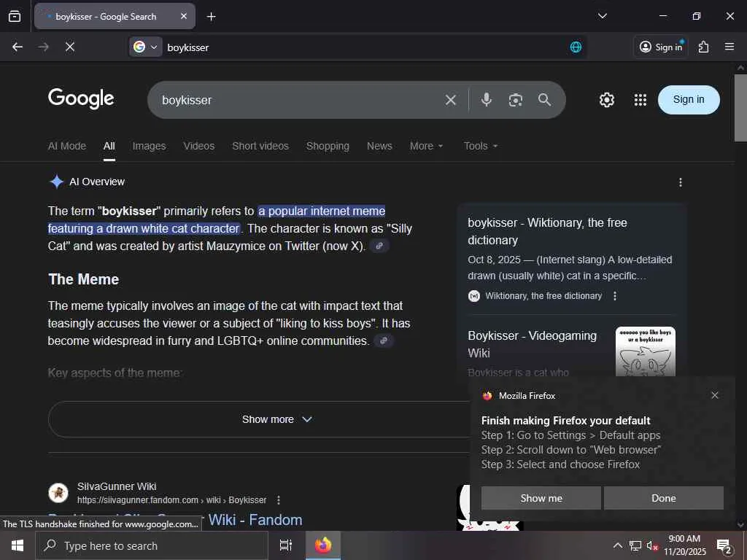Screen dimensions: 747x560
Task: Open the Action Center notifications icon
Action: (724, 547)
